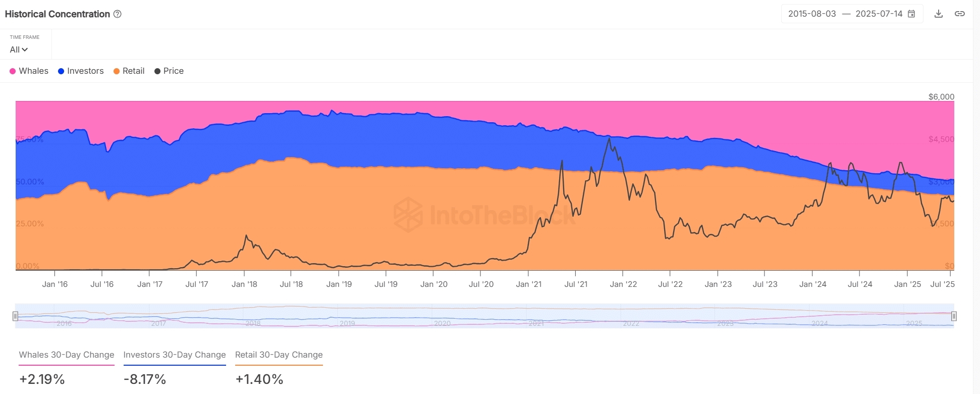Viewport: 980px width, 394px height.
Task: Select the Whales 30-Day Change tab
Action: [x=67, y=355]
